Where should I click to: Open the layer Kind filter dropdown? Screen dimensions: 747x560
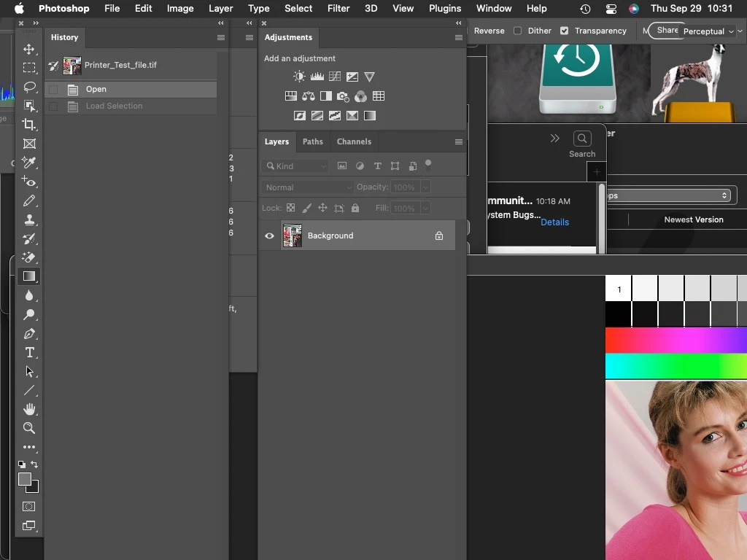pyautogui.click(x=295, y=166)
